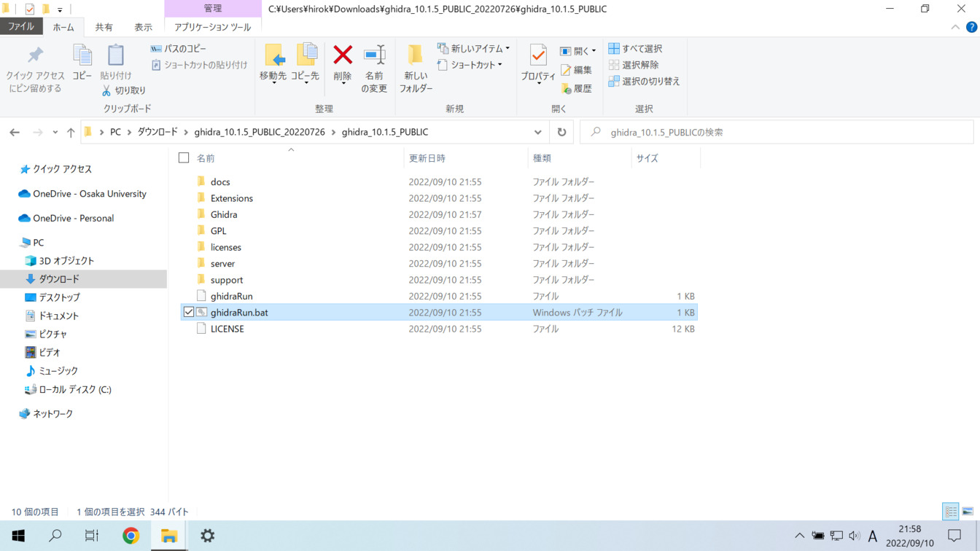Image resolution: width=980 pixels, height=551 pixels.
Task: Click Downloads breadcrumb in address bar
Action: click(x=157, y=132)
